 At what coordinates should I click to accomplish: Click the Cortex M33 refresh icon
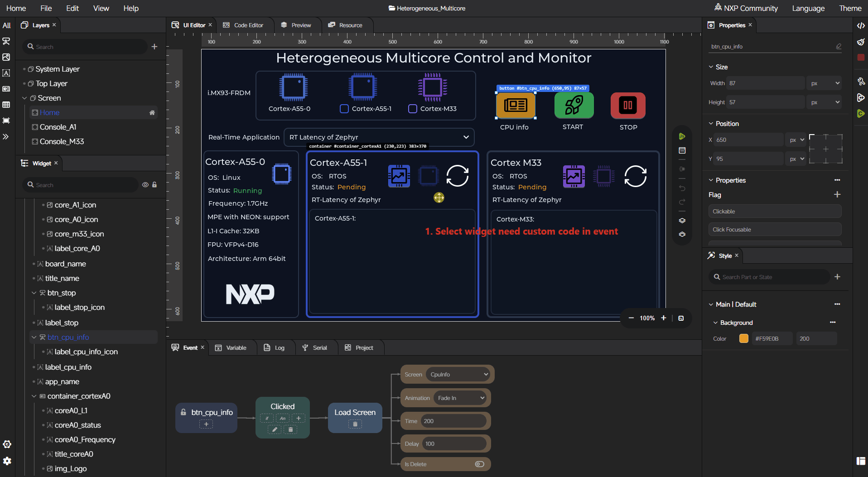pyautogui.click(x=636, y=176)
